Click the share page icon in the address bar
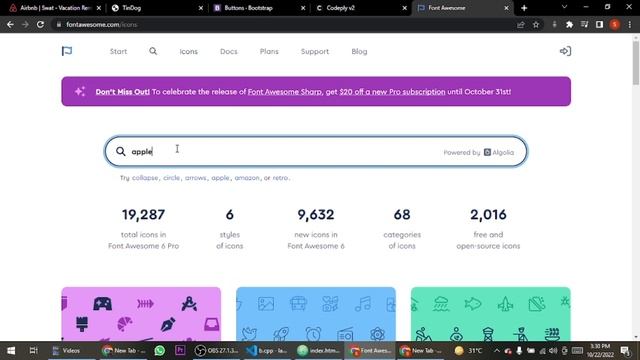640x360 pixels. point(520,25)
